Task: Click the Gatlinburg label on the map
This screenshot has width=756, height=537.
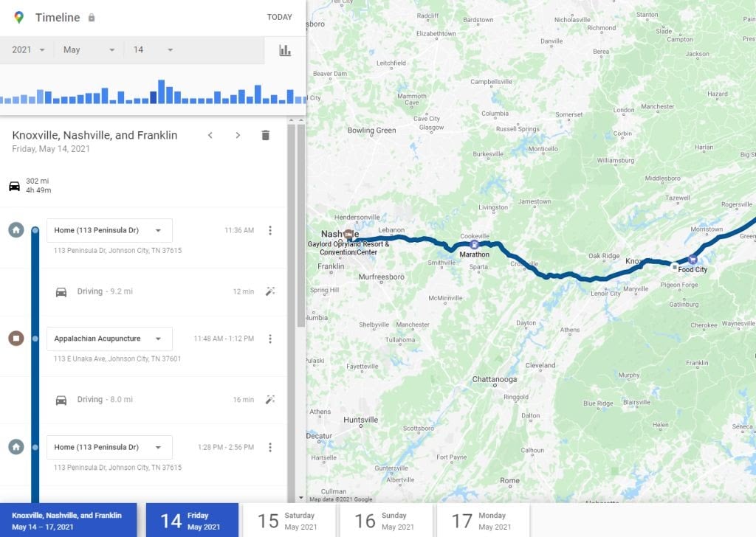Action: coord(684,305)
